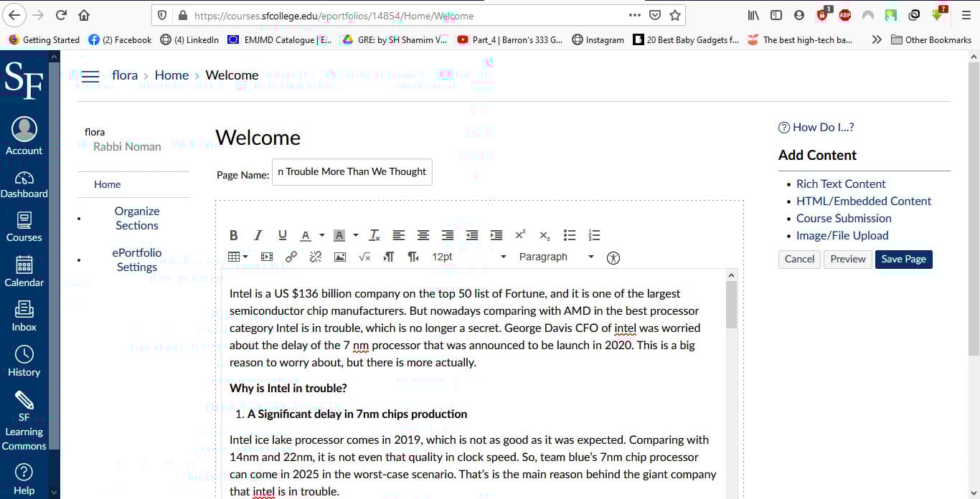This screenshot has height=499, width=980.
Task: Open the 12pt font size dropdown
Action: (468, 257)
